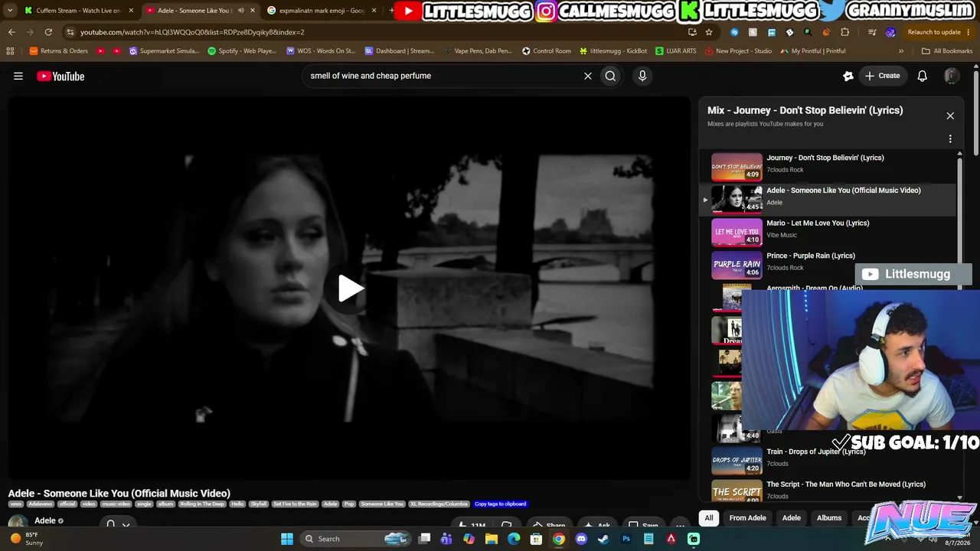Bookmark this page with the star icon
The width and height of the screenshot is (980, 551).
(709, 32)
